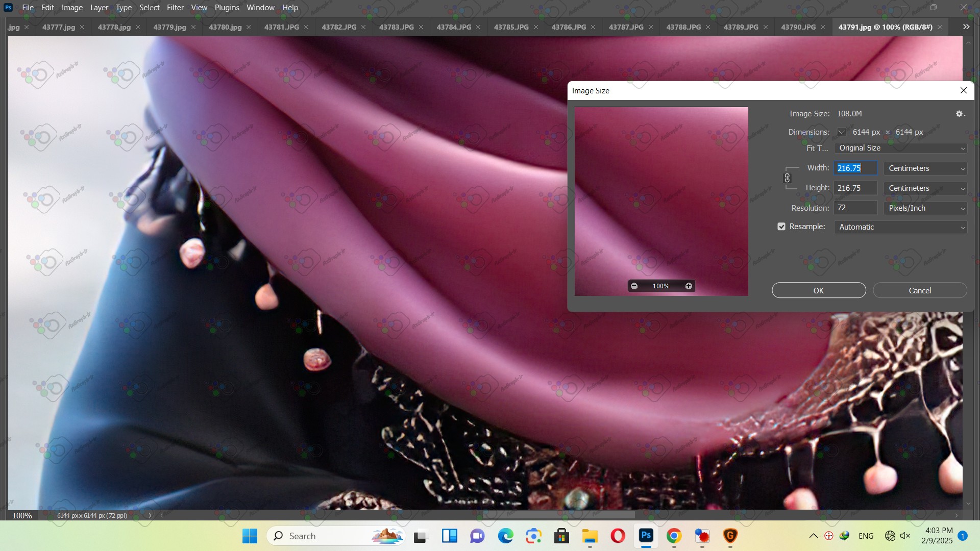Zoom out the Image Size preview
This screenshot has width=980, height=551.
(634, 286)
